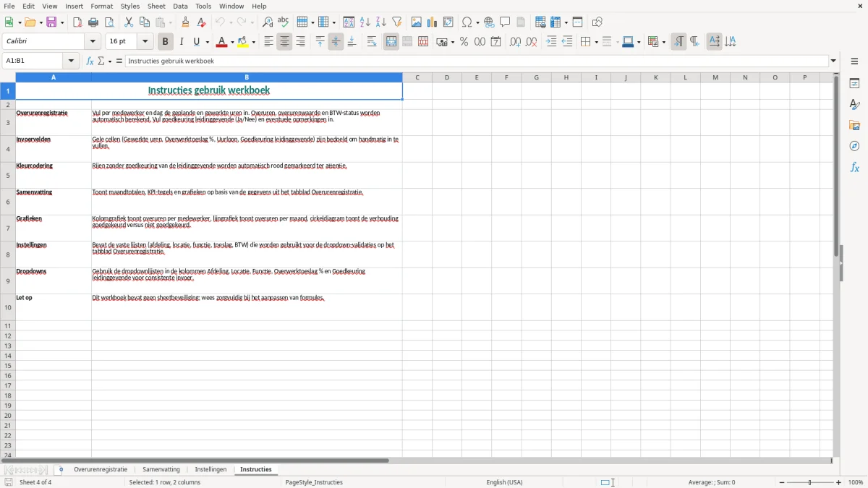Click the zoom slider handle
The height and width of the screenshot is (488, 868).
click(810, 482)
